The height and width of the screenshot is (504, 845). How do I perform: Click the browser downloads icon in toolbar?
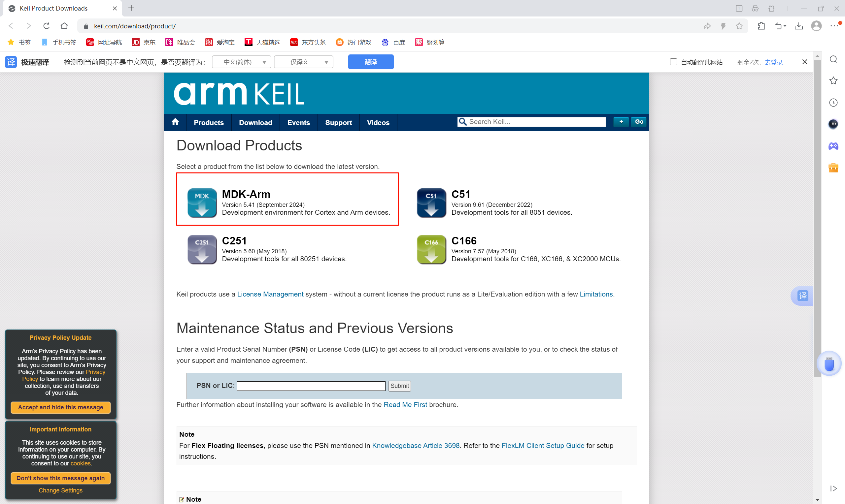(x=798, y=26)
